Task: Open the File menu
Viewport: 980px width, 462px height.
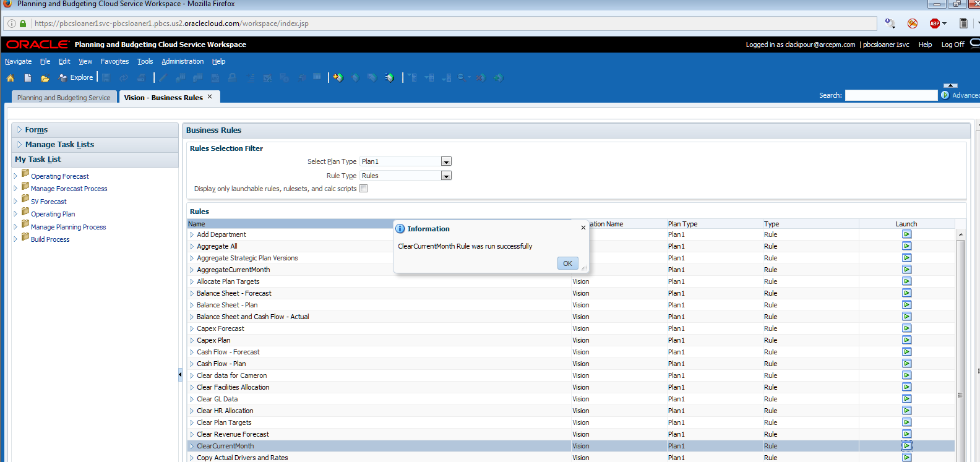Action: point(45,61)
